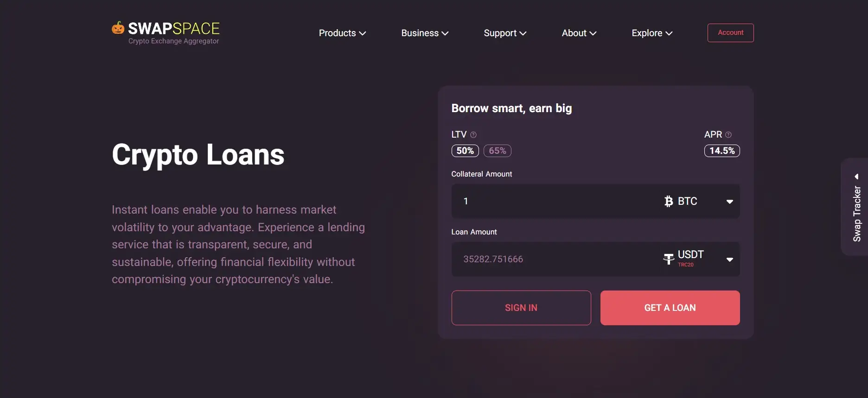Click the Bitcoin currency icon
Image resolution: width=868 pixels, height=398 pixels.
pos(669,201)
